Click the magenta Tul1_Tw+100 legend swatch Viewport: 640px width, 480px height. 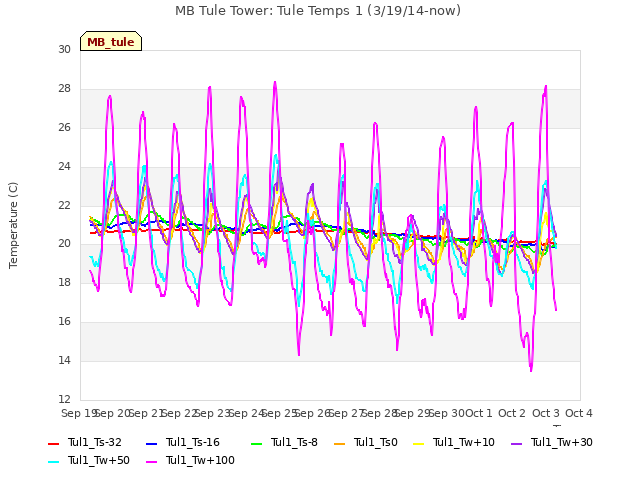[151, 462]
